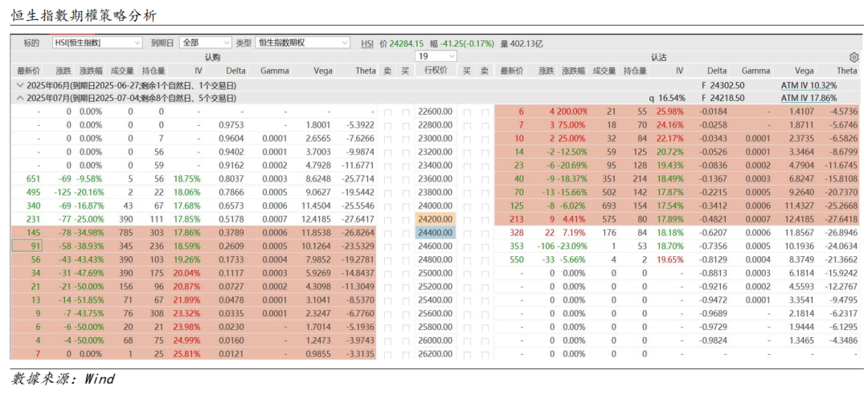The width and height of the screenshot is (868, 395).
Task: Click the 认沽 puts section header
Action: coord(658,56)
